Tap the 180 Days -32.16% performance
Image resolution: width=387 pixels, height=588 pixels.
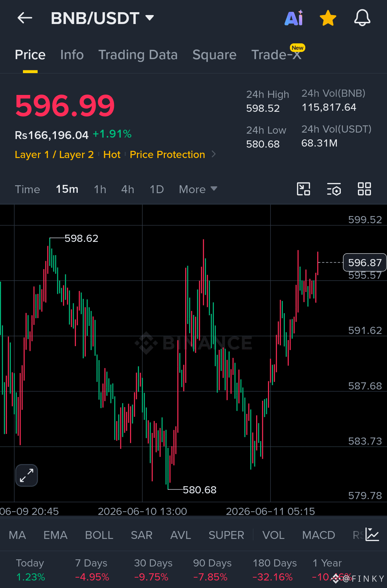point(274,570)
